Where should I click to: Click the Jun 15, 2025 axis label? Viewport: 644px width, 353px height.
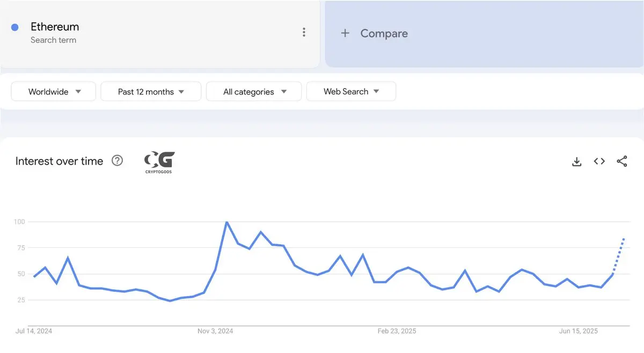(x=579, y=331)
